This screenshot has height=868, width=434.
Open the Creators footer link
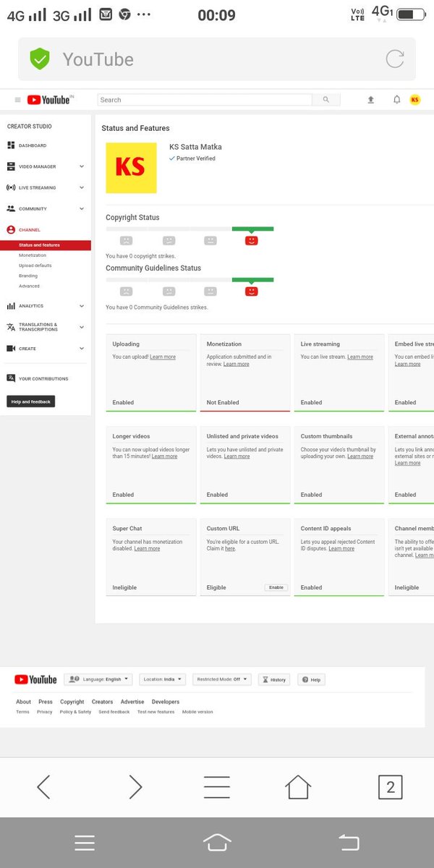(x=102, y=702)
